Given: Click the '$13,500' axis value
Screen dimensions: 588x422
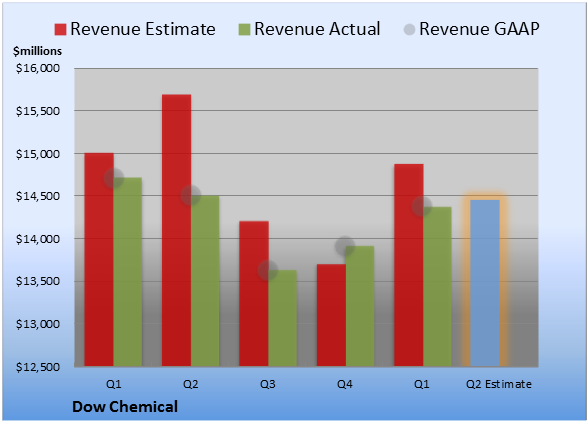Looking at the screenshot, I should point(38,281).
